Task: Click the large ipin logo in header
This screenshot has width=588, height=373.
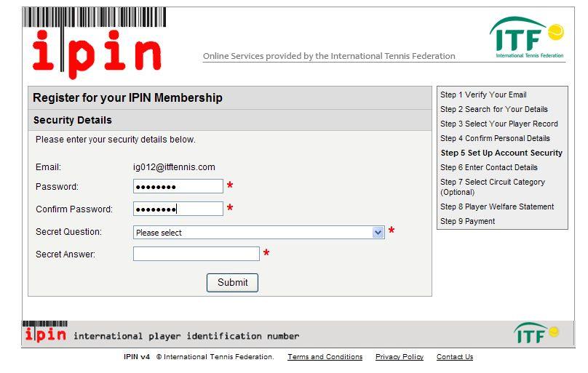Action: tap(94, 44)
